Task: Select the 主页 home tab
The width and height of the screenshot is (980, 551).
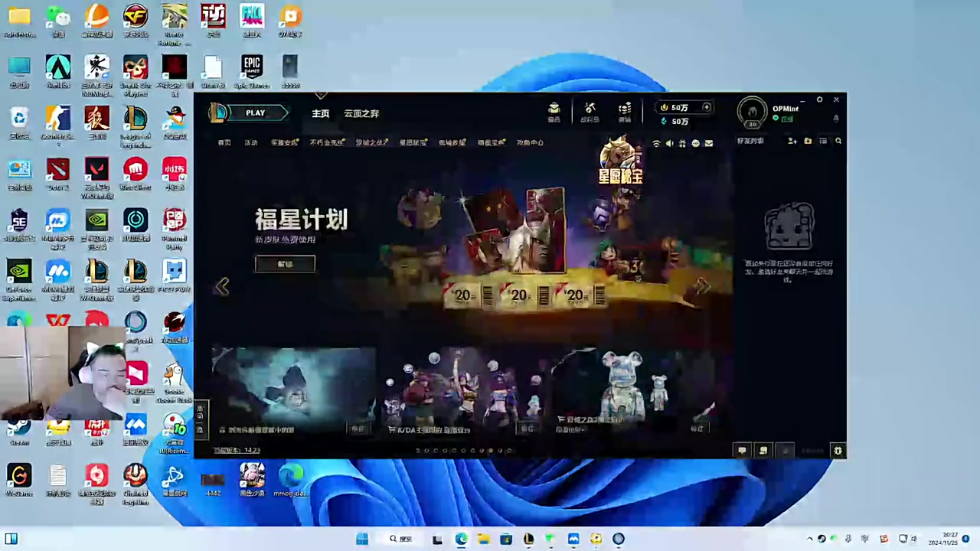Action: pyautogui.click(x=320, y=113)
